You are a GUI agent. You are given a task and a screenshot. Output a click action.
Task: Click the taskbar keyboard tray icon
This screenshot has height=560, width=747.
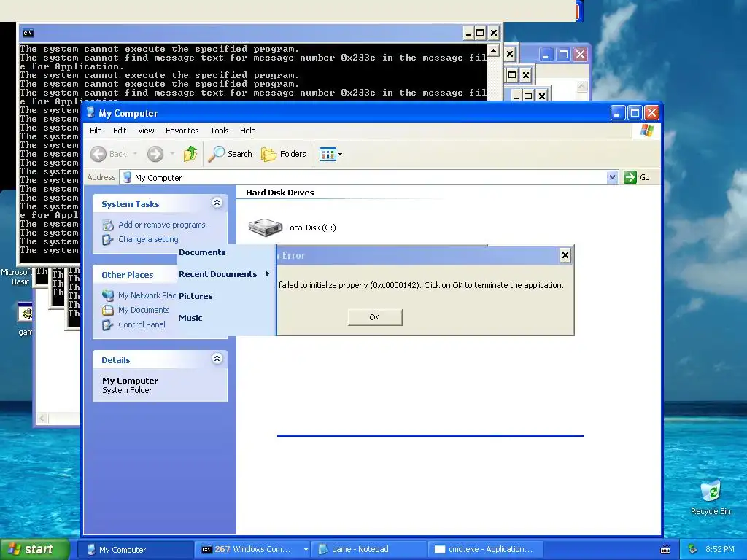tap(665, 550)
